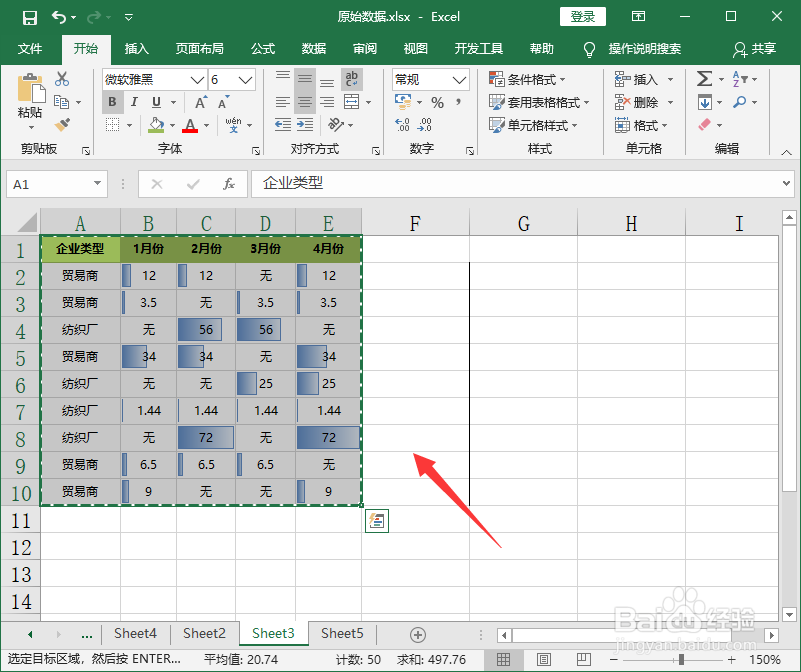The image size is (801, 672).
Task: Click the Save icon in quick access toolbar
Action: 30,18
